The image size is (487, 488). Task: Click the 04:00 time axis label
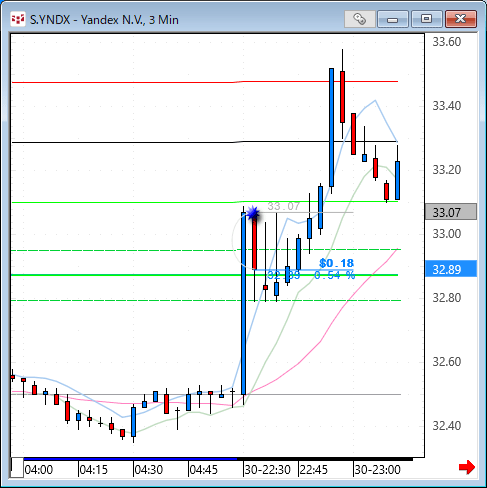tap(39, 470)
